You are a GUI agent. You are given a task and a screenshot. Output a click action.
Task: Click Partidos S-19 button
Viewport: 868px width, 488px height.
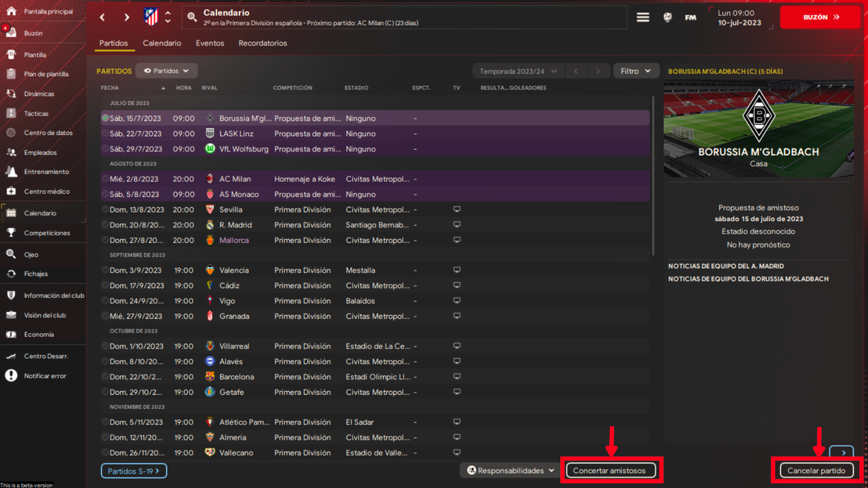(x=134, y=470)
